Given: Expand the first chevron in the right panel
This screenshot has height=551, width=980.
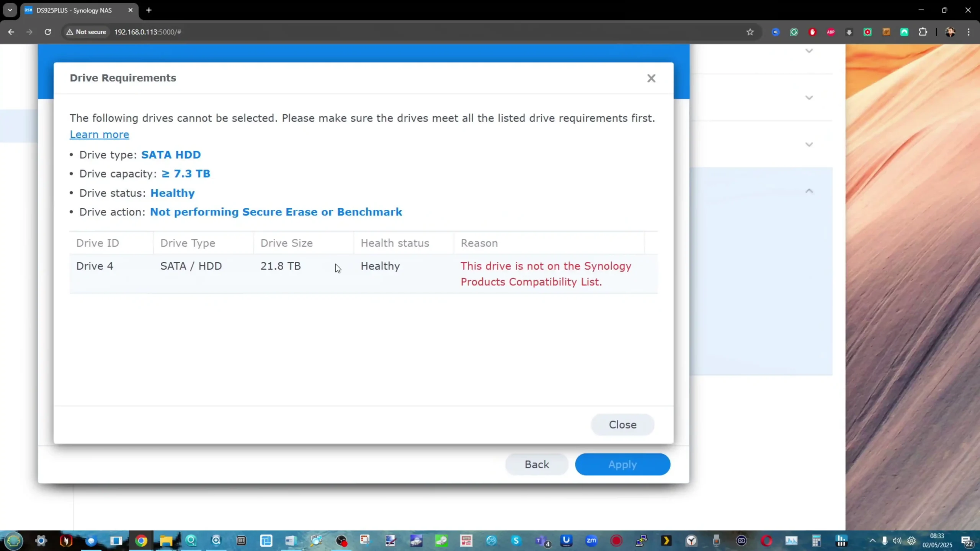Looking at the screenshot, I should point(809,51).
